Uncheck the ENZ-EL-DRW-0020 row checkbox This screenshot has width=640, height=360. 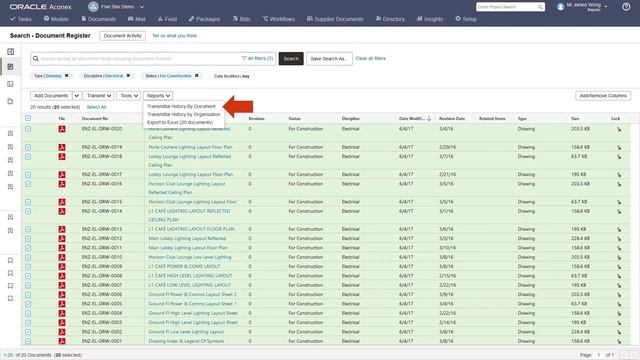point(28,129)
